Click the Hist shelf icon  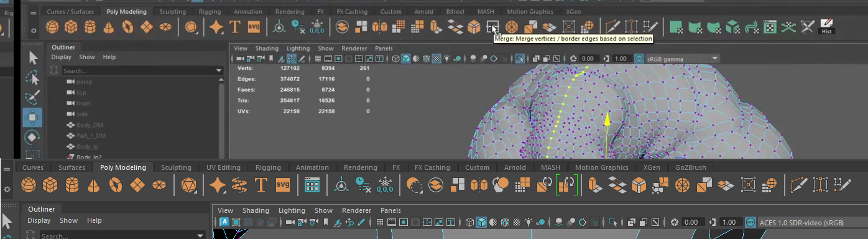pos(826,27)
